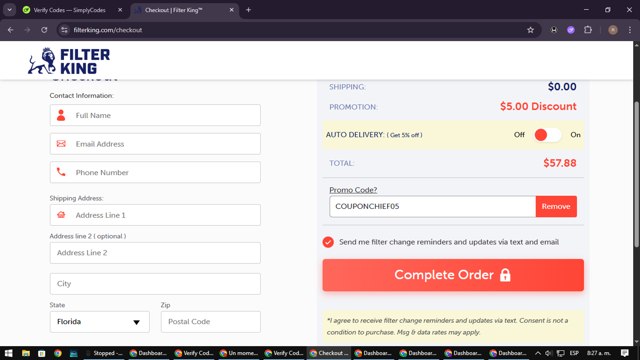640x360 pixels.
Task: Click the Address Line 2 field
Action: [155, 253]
